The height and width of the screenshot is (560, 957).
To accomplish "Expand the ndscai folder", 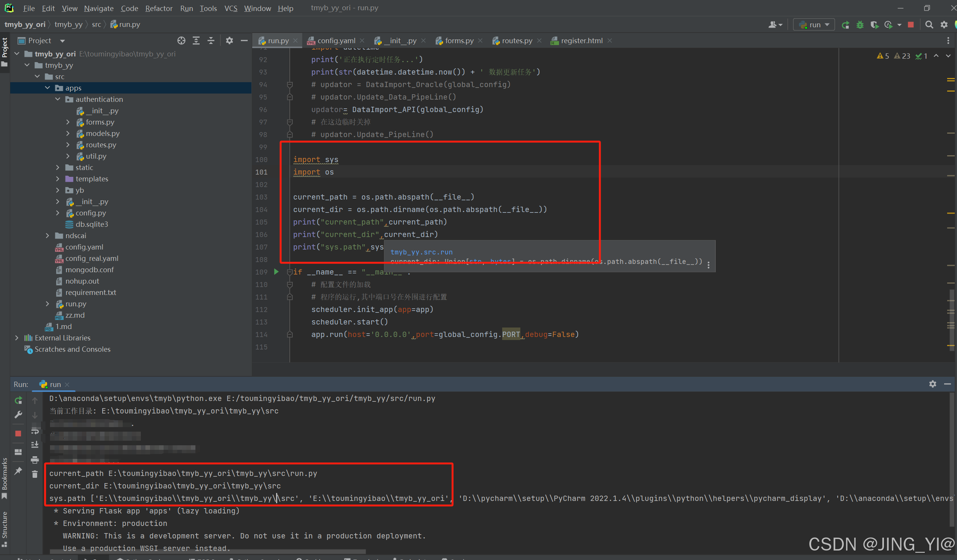I will point(47,236).
